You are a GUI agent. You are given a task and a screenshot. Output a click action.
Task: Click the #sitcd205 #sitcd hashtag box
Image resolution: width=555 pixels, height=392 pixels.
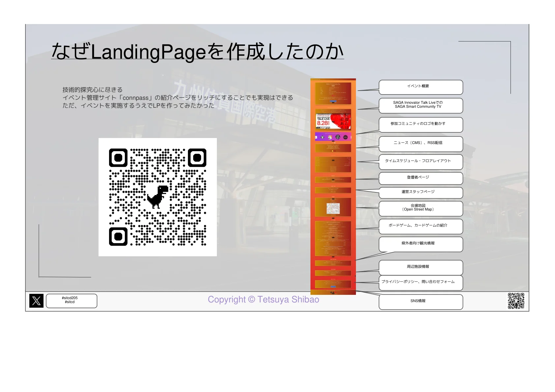(x=72, y=301)
